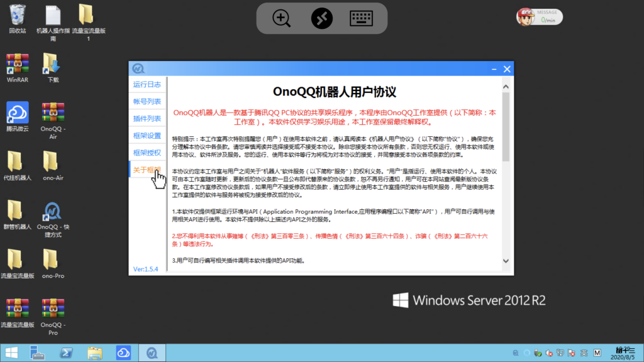Click the safely remove hardware tray icon
The height and width of the screenshot is (362, 644).
[538, 353]
